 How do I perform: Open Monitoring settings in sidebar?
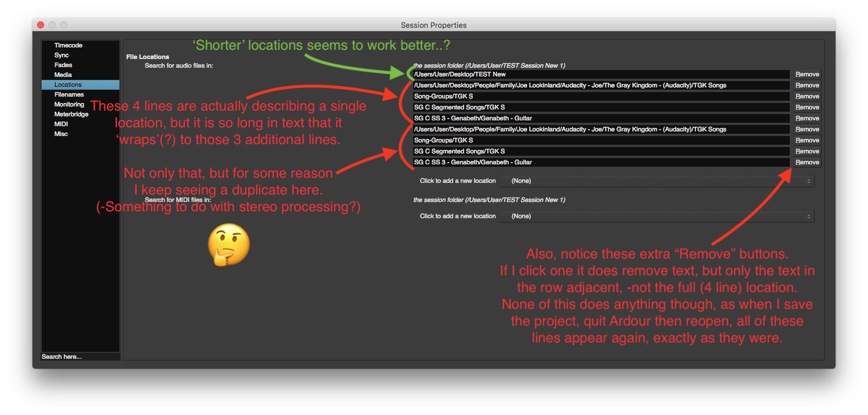pos(69,104)
